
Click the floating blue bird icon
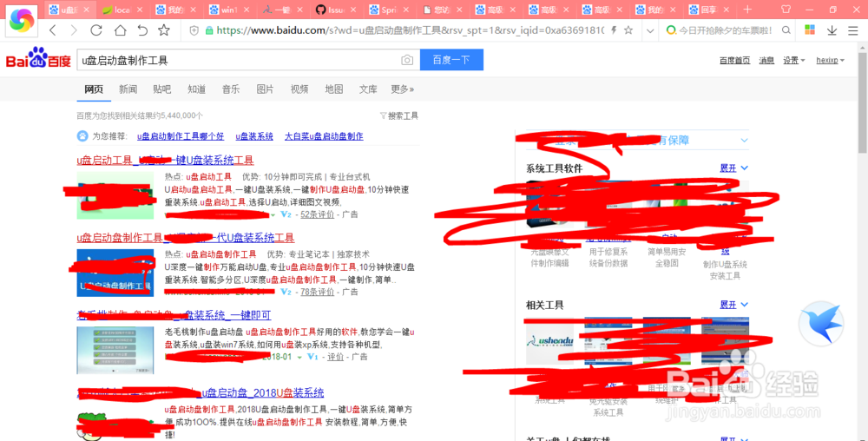[821, 324]
